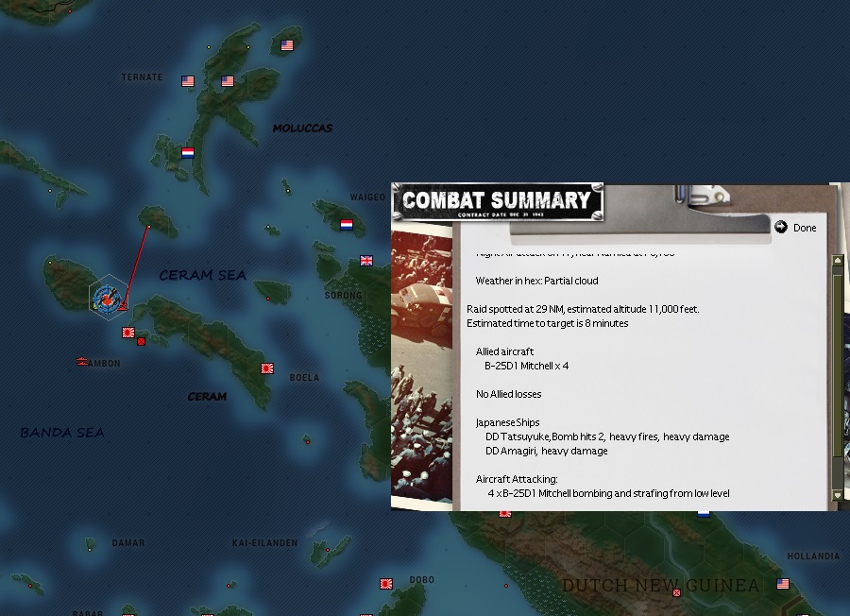This screenshot has width=850, height=616.
Task: Click the BOELA map label
Action: coord(305,377)
